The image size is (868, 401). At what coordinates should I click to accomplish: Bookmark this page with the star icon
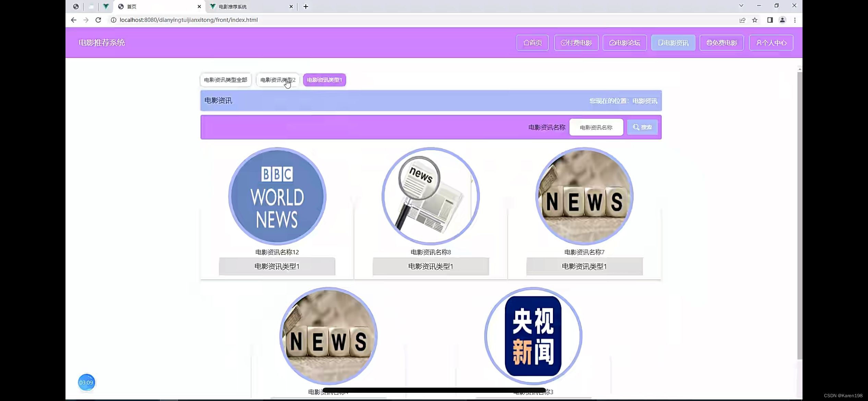coord(755,20)
